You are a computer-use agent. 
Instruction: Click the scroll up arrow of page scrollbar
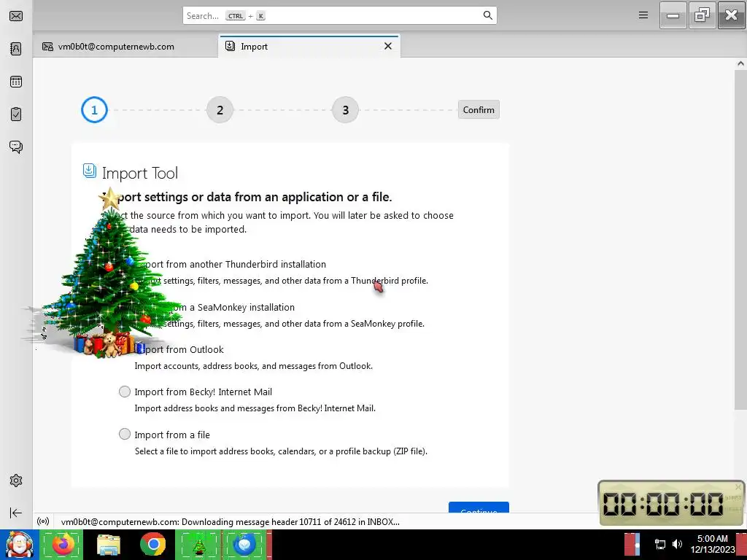point(740,63)
